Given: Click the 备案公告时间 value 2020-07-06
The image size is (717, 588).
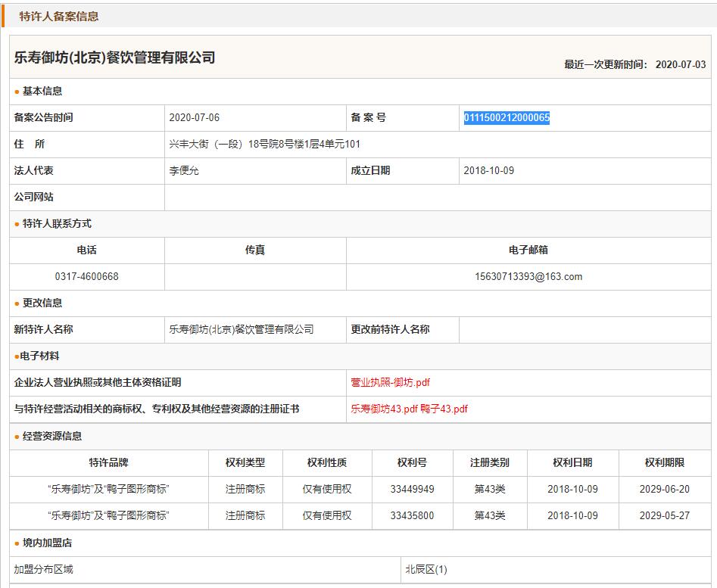Looking at the screenshot, I should 195,118.
